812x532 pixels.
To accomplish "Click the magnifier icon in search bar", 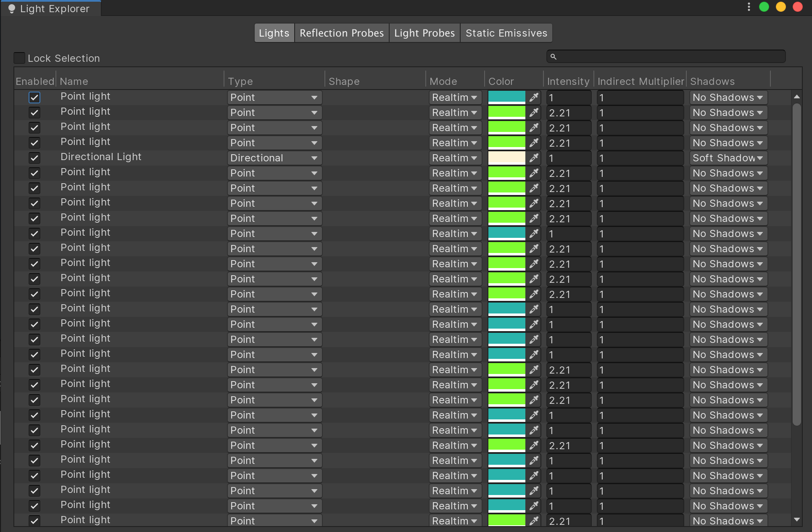I will click(554, 57).
